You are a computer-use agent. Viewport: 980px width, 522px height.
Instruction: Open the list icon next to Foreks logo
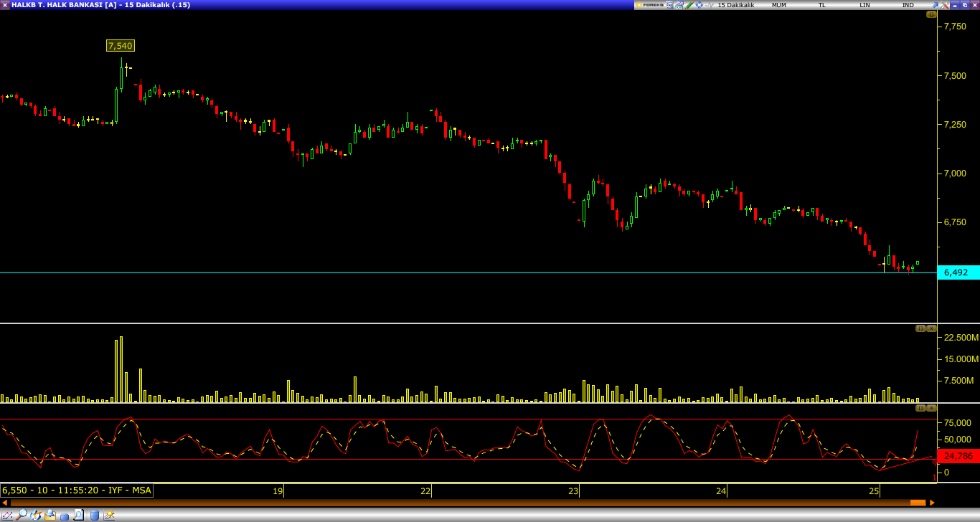pos(669,5)
